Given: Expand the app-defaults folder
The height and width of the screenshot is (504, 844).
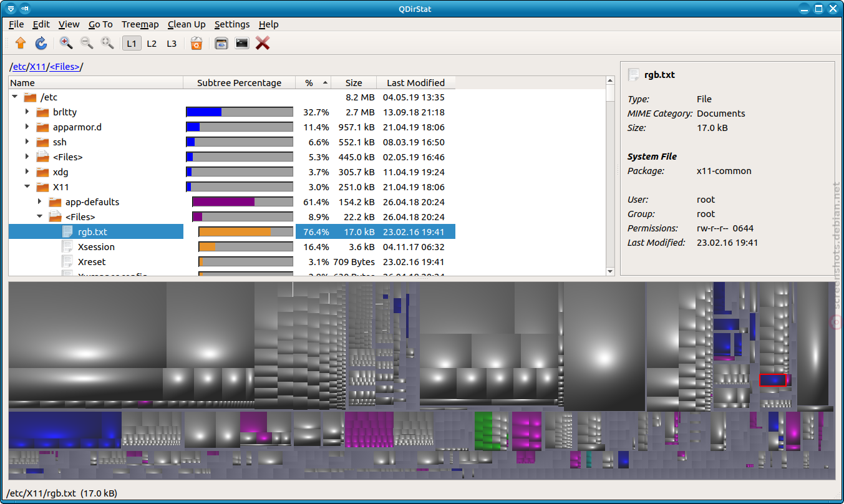Looking at the screenshot, I should [x=40, y=202].
